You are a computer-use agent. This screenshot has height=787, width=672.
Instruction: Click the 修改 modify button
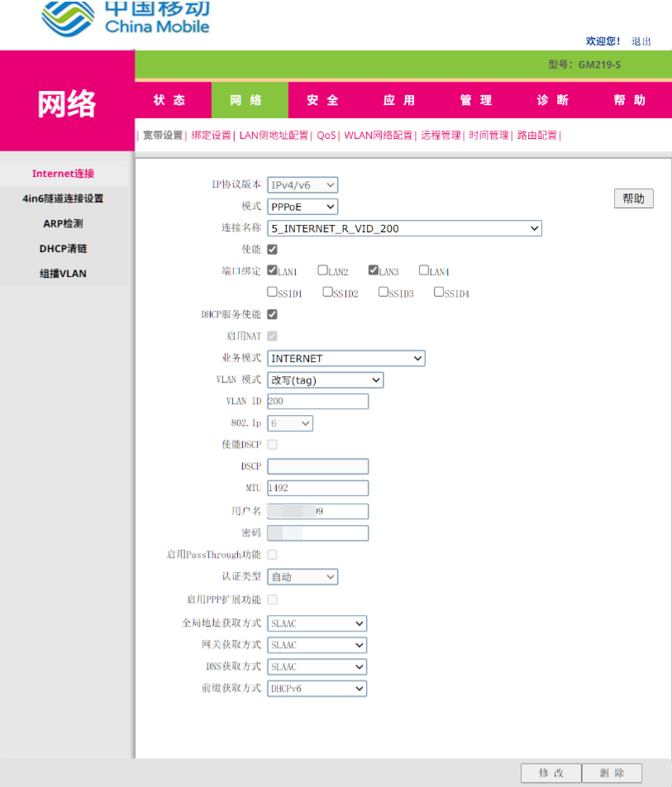550,773
